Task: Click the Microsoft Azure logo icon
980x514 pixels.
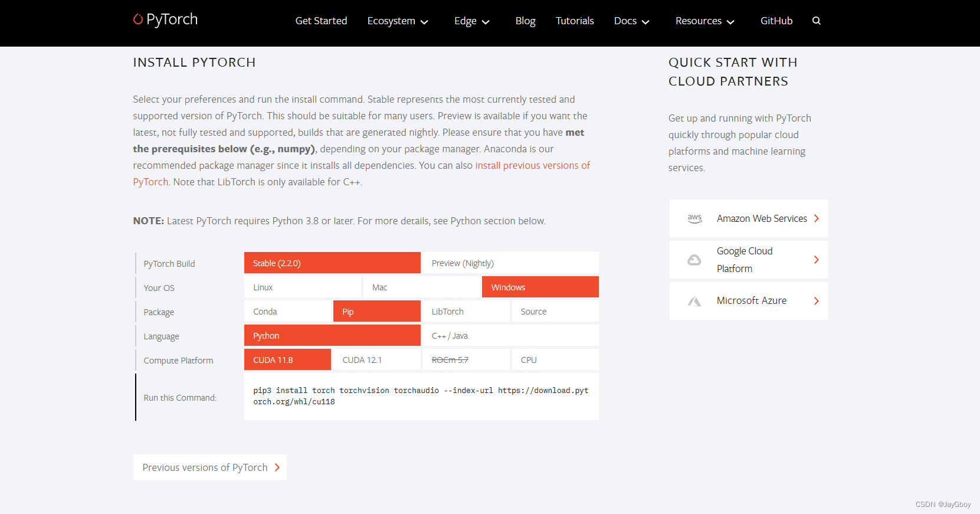Action: (x=694, y=302)
